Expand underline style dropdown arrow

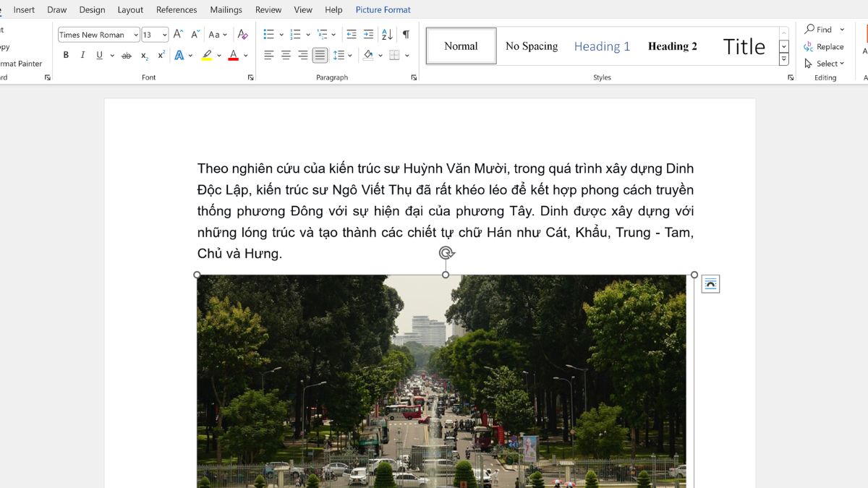(x=111, y=56)
